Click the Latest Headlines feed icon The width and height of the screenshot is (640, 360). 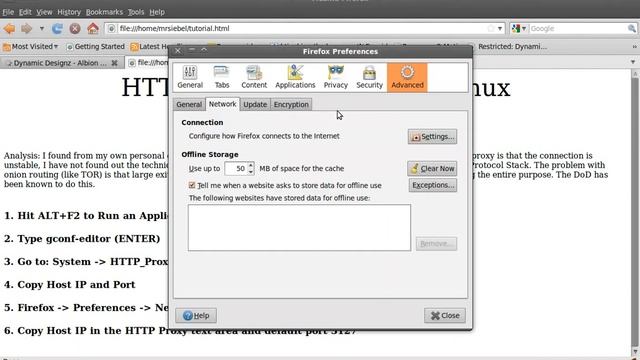[x=134, y=47]
